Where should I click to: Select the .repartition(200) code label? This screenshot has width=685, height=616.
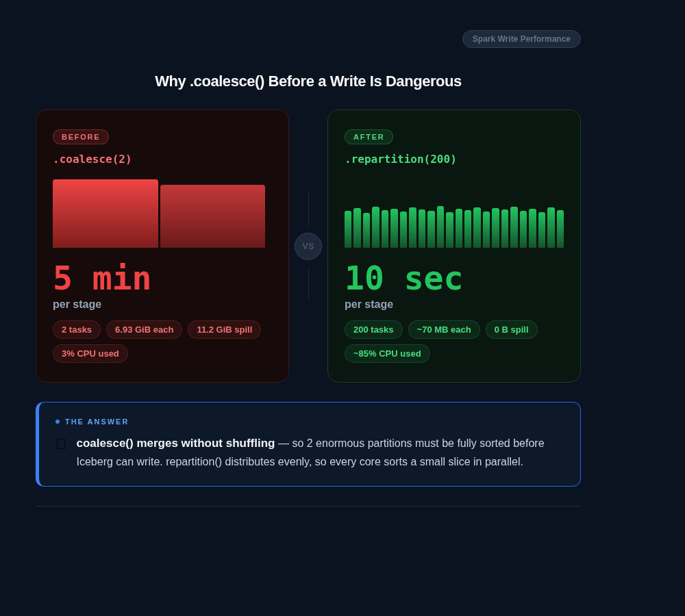click(x=400, y=159)
